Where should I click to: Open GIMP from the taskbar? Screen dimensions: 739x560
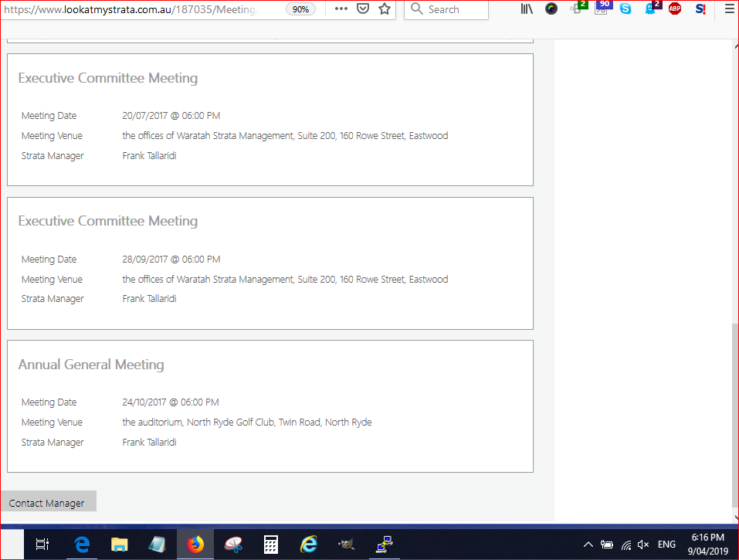tap(347, 545)
